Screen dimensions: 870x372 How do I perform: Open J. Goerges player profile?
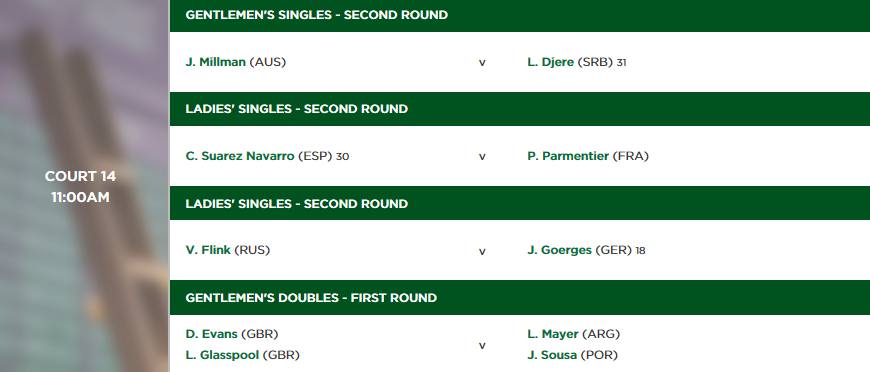(559, 250)
